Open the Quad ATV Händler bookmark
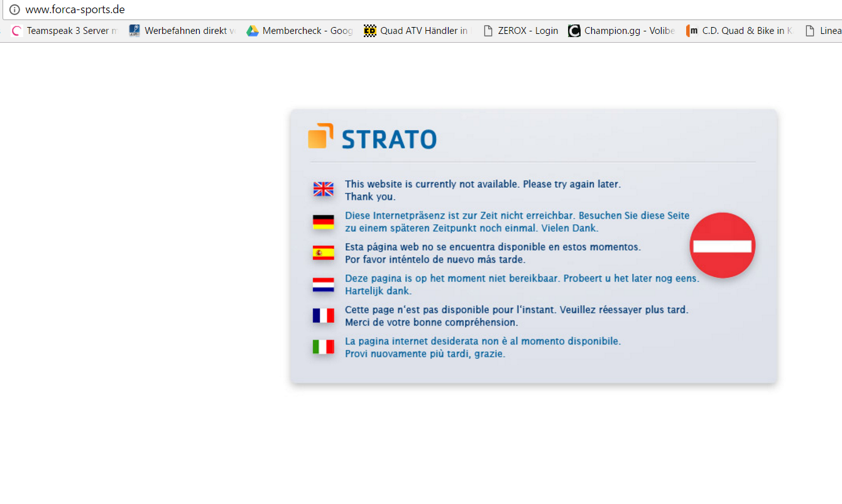Image resolution: width=842 pixels, height=504 pixels. [417, 31]
